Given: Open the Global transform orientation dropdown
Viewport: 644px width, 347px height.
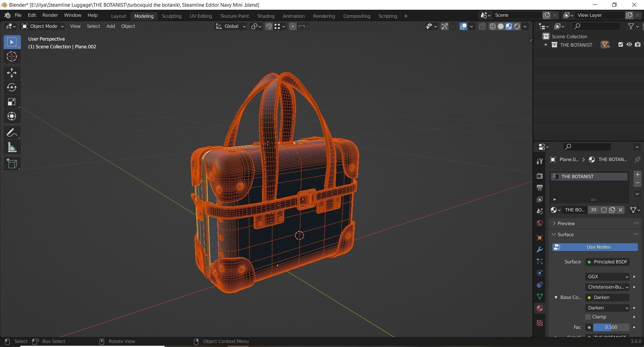Looking at the screenshot, I should pos(230,26).
